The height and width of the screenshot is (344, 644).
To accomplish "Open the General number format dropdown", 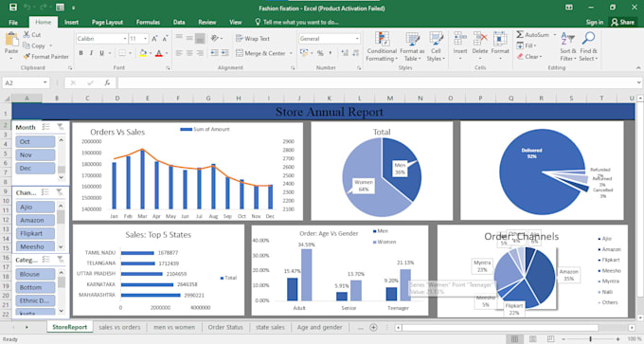I will coord(357,39).
